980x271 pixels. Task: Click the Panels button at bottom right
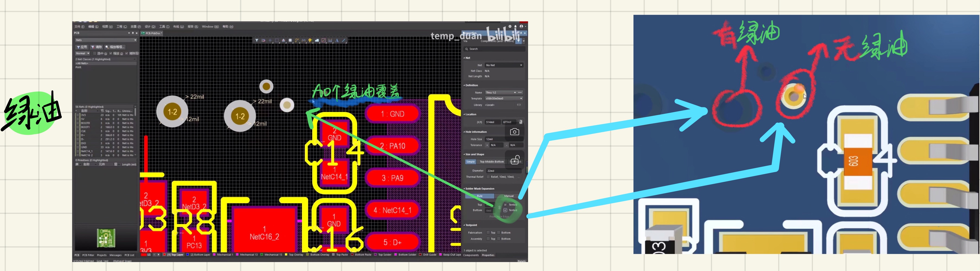click(522, 261)
